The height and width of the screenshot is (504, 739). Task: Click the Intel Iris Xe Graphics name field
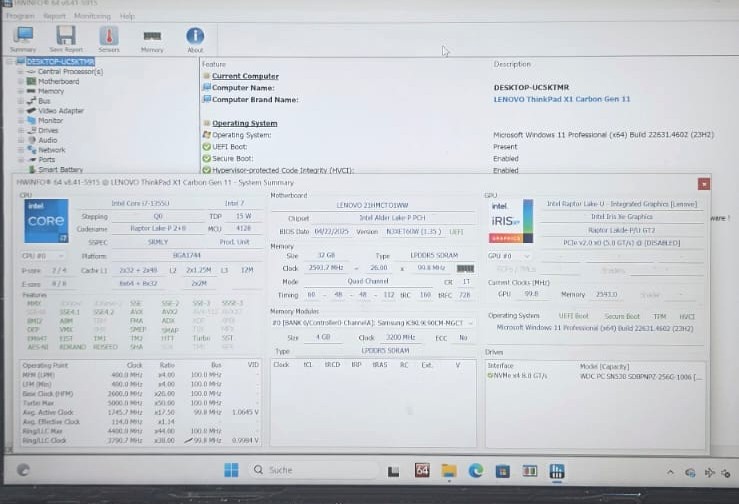click(621, 217)
